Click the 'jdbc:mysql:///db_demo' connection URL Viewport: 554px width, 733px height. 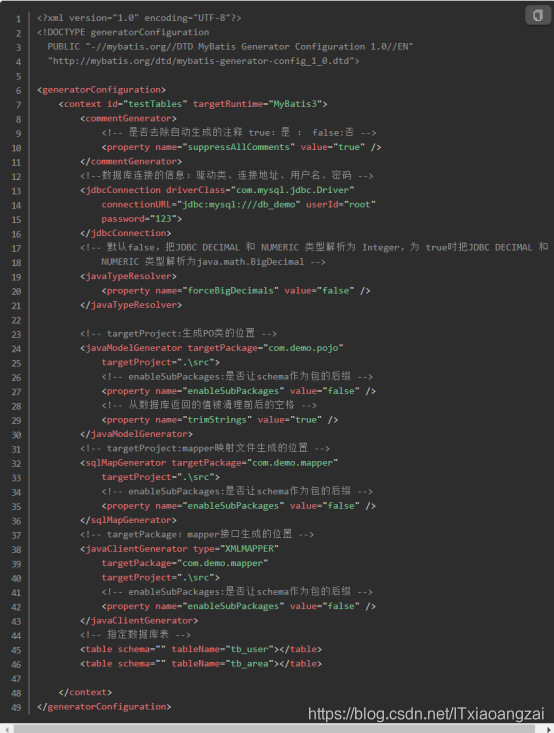(x=238, y=205)
